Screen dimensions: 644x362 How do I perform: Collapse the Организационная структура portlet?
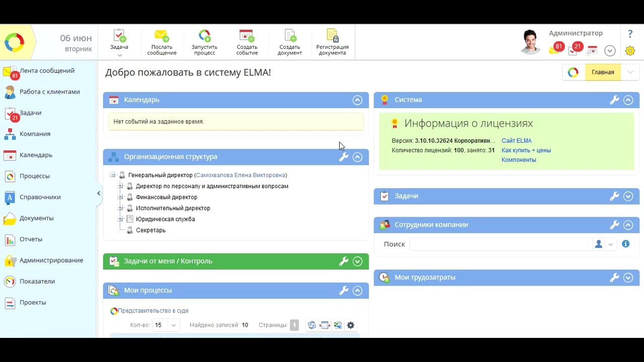tap(357, 157)
